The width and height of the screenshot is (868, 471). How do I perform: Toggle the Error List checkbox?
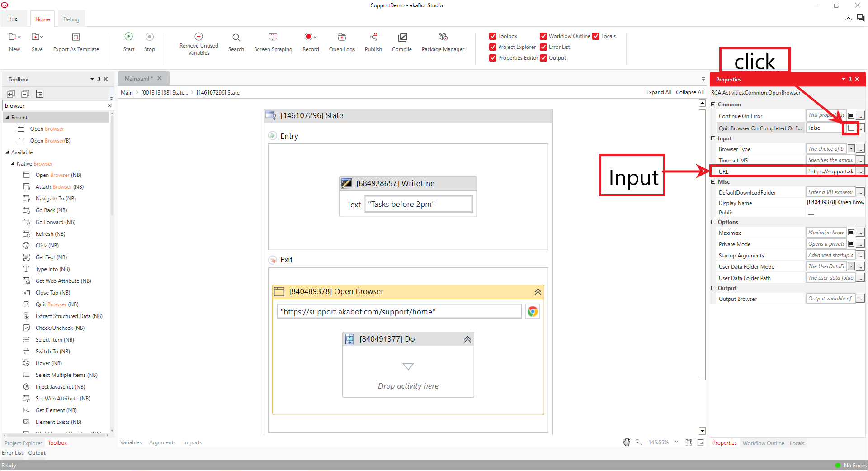[543, 47]
